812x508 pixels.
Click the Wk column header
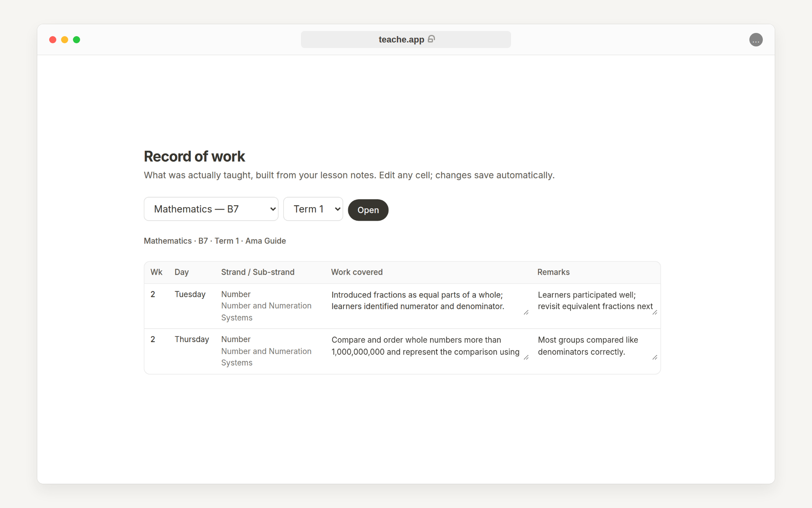tap(156, 272)
